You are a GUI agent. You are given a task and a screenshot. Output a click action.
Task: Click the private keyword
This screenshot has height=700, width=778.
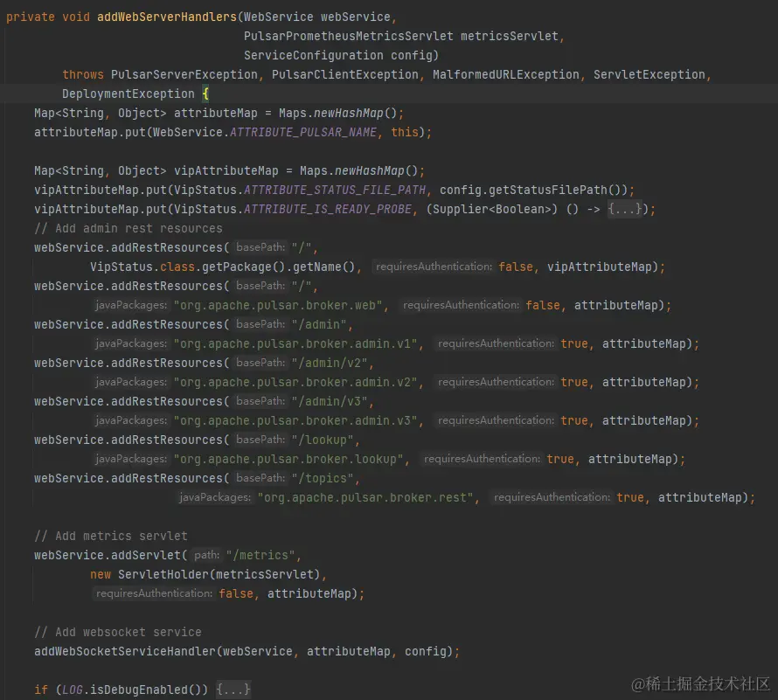[31, 17]
